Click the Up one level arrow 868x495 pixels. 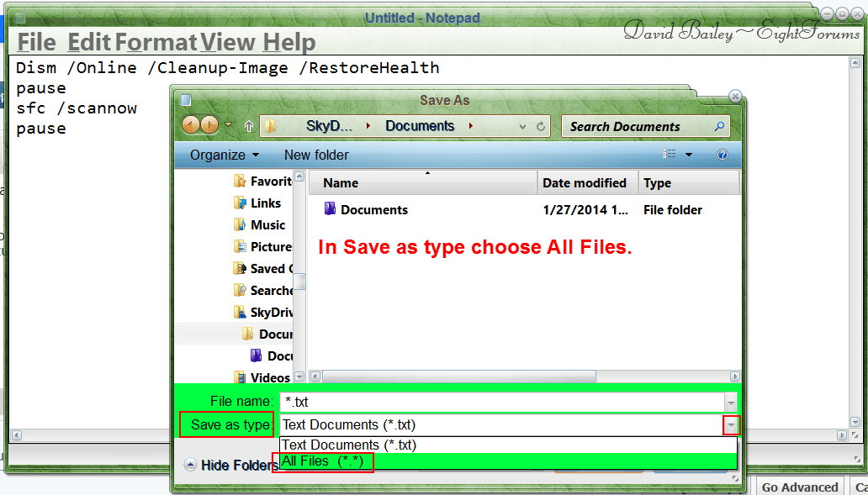click(249, 126)
